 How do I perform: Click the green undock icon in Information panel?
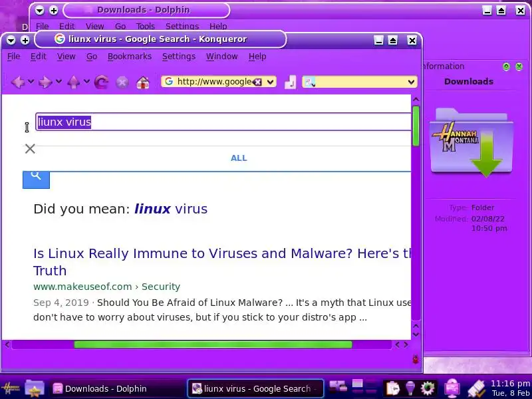tap(506, 66)
